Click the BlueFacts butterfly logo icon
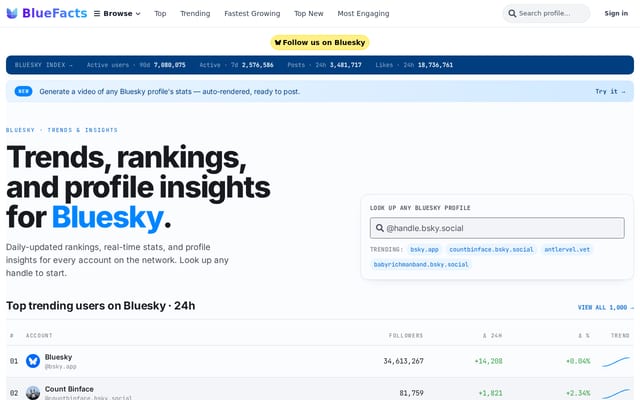640x400 pixels. coord(12,13)
